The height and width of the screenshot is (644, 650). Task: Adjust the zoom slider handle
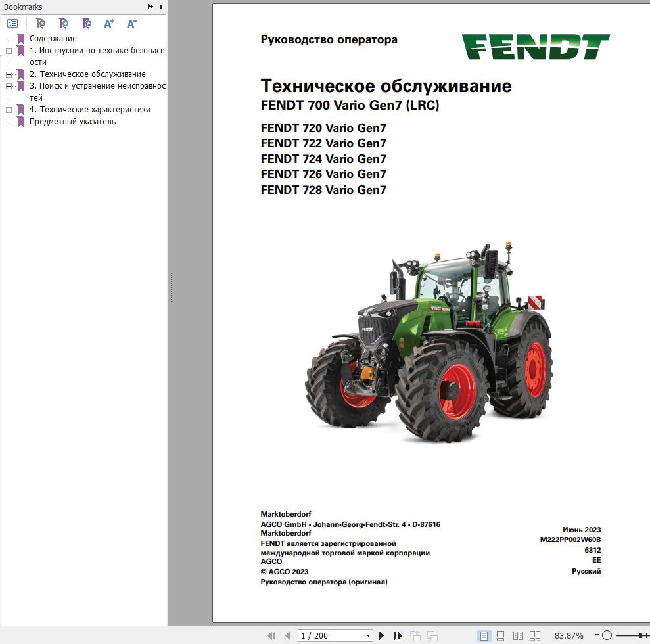click(641, 635)
